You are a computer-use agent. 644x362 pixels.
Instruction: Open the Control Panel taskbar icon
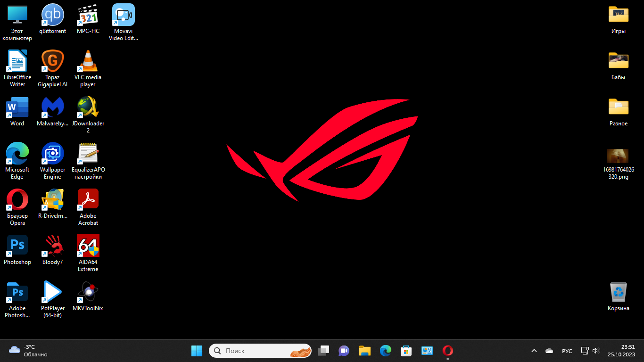point(427,351)
